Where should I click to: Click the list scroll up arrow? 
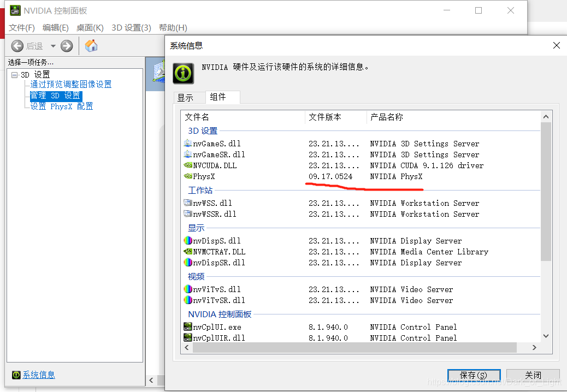click(546, 117)
